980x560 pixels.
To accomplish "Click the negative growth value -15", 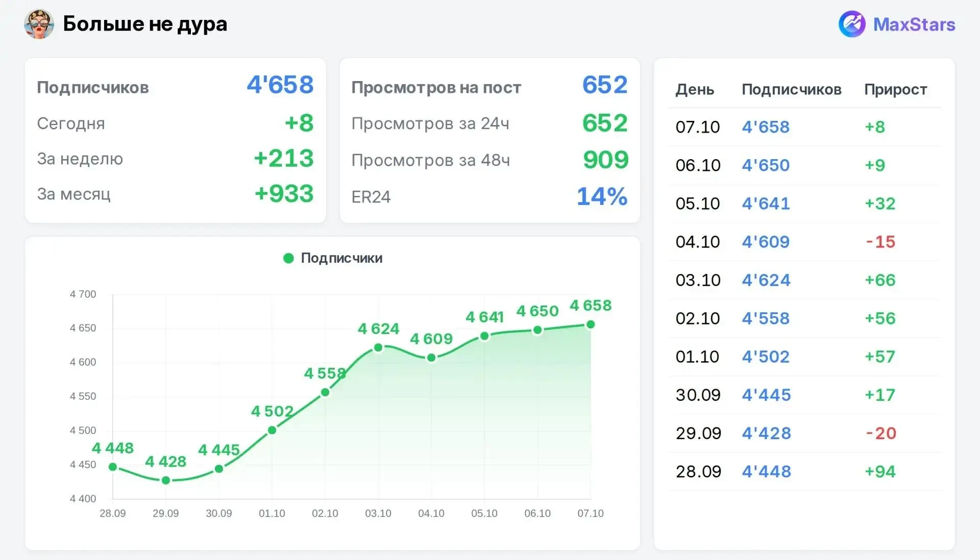I will click(x=880, y=241).
